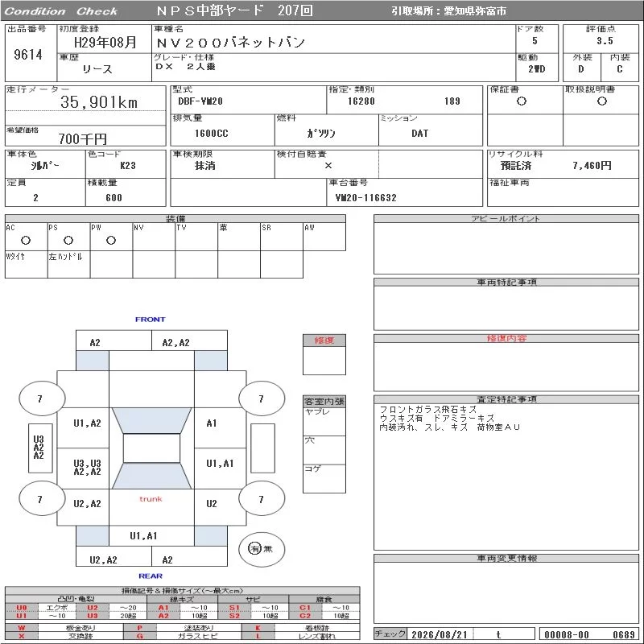Click the spare tire 有無 circle
Screen dimensions: 644x644
262,549
